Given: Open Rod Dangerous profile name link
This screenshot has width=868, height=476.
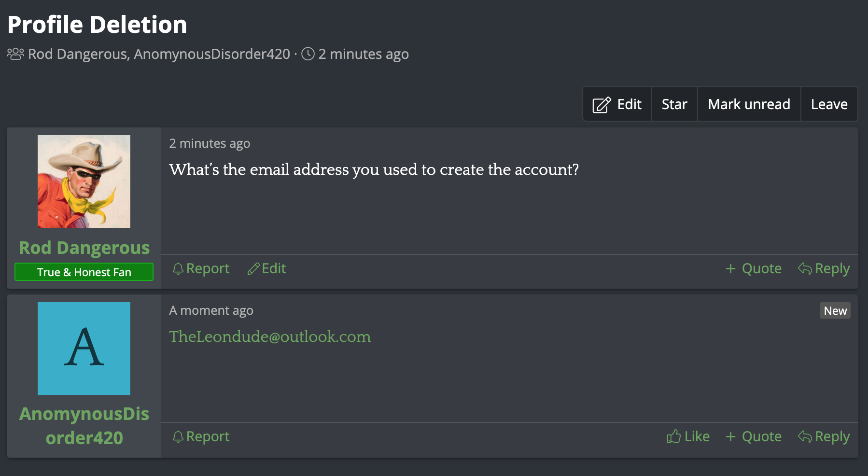Looking at the screenshot, I should (x=84, y=248).
